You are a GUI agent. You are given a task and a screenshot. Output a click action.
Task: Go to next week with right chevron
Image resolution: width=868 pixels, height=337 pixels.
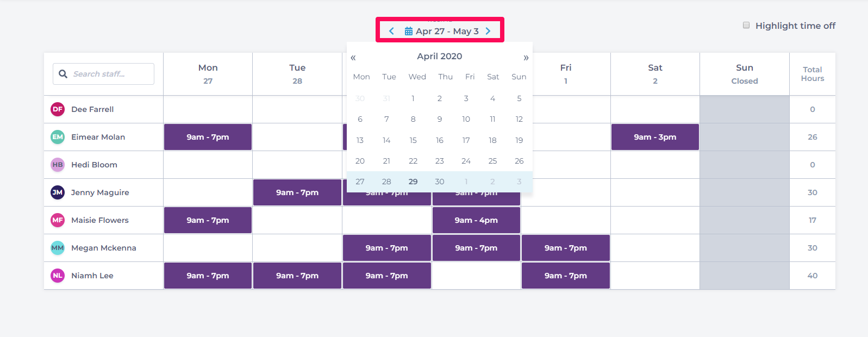click(x=488, y=31)
